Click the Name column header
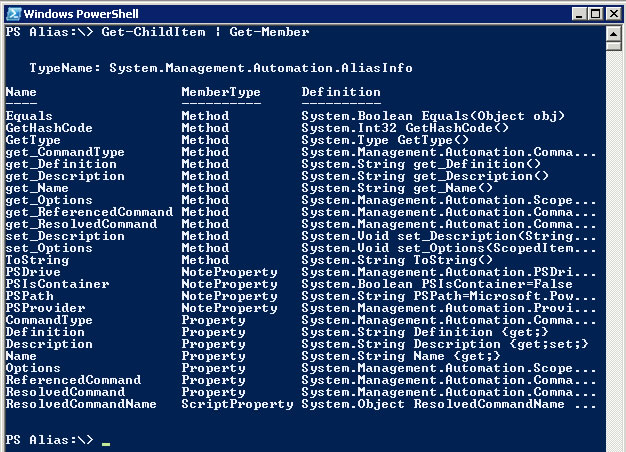This screenshot has height=452, width=626. tap(21, 92)
